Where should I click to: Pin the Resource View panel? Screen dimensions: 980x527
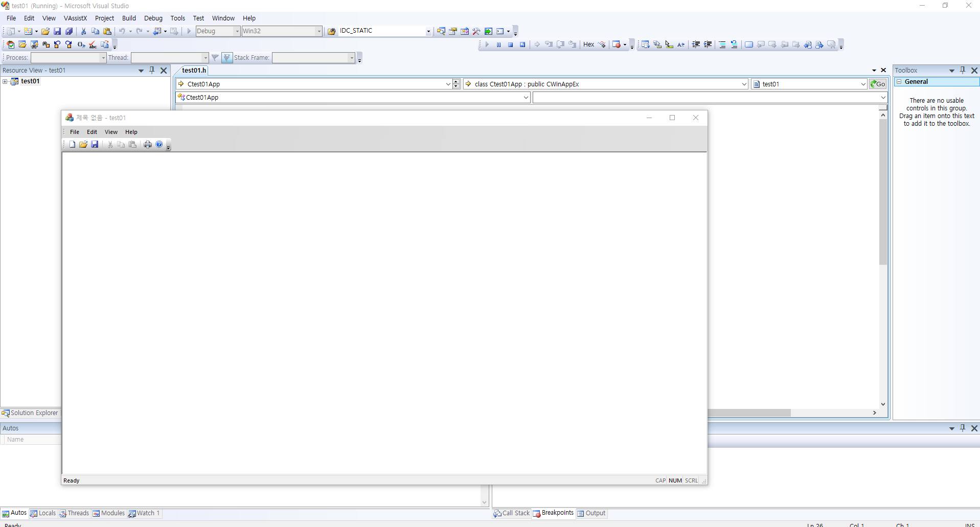tap(152, 70)
